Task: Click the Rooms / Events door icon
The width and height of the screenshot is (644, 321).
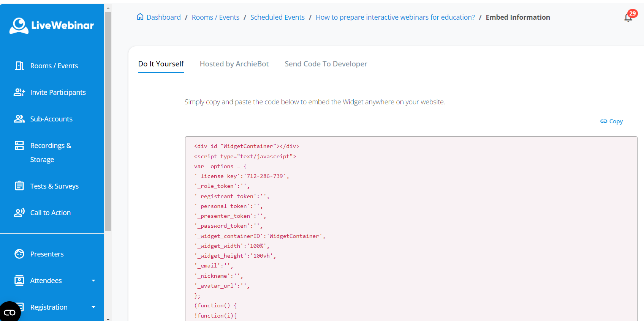Action: pyautogui.click(x=19, y=66)
